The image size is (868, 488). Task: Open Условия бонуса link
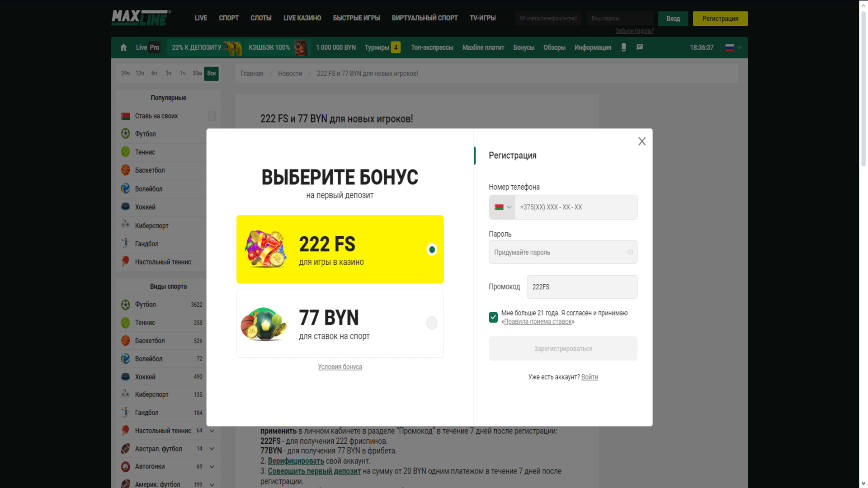pos(340,367)
